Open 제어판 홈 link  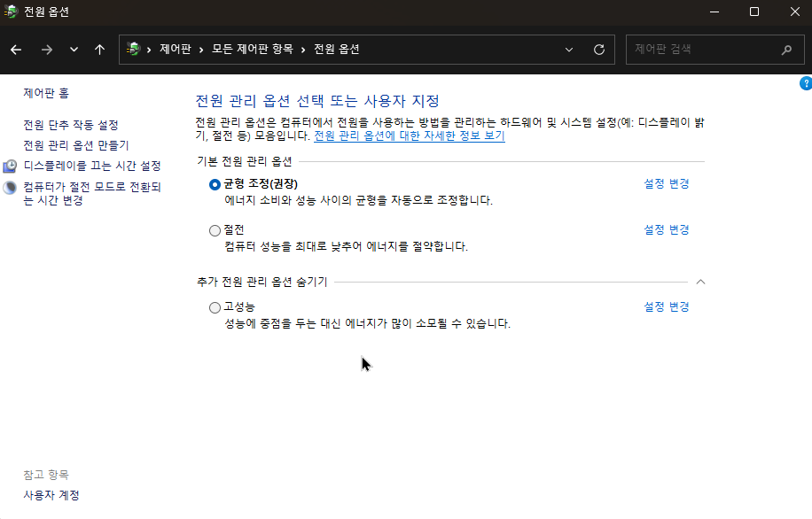(x=46, y=93)
